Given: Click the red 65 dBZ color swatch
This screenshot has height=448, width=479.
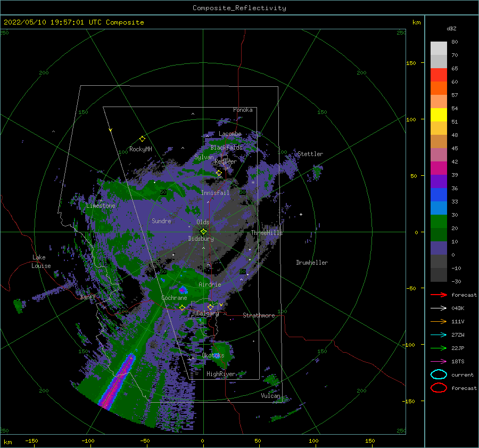Looking at the screenshot, I should (x=439, y=75).
